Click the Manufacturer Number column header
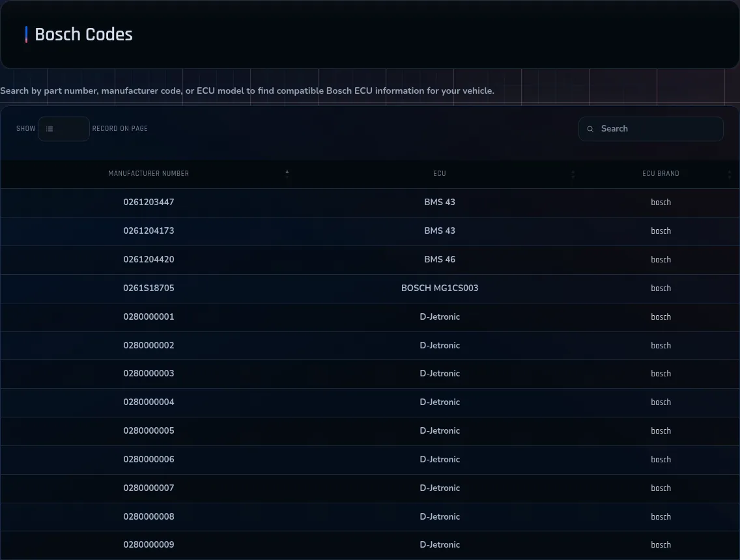740x560 pixels. click(149, 174)
